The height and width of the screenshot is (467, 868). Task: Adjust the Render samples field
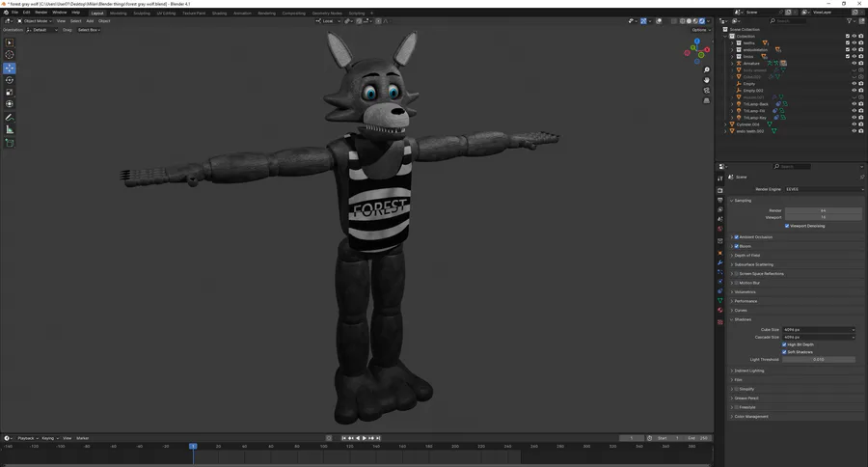824,210
